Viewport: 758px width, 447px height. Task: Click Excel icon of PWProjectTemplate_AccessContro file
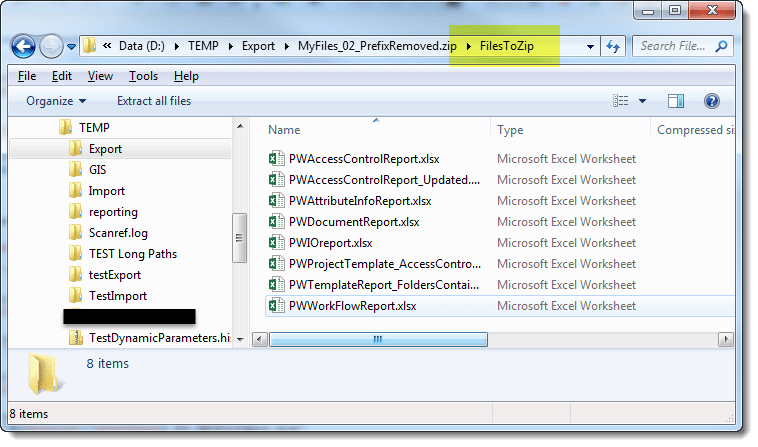click(276, 264)
